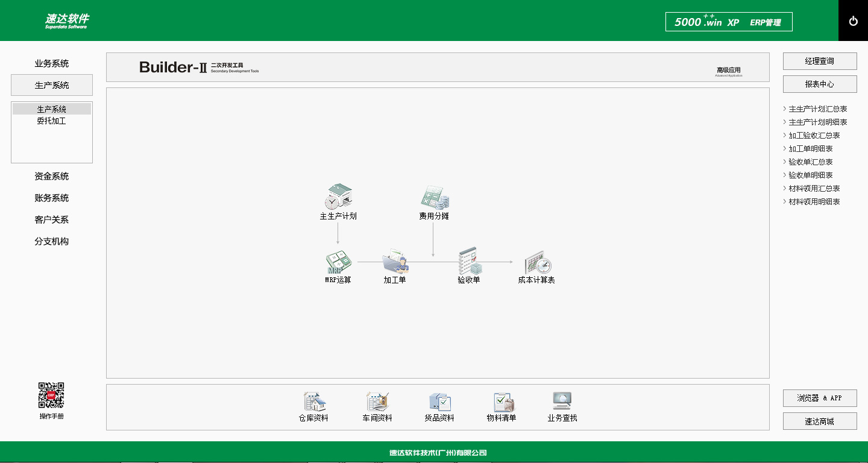868x463 pixels.
Task: Open the 加工单 icon
Action: click(x=395, y=262)
